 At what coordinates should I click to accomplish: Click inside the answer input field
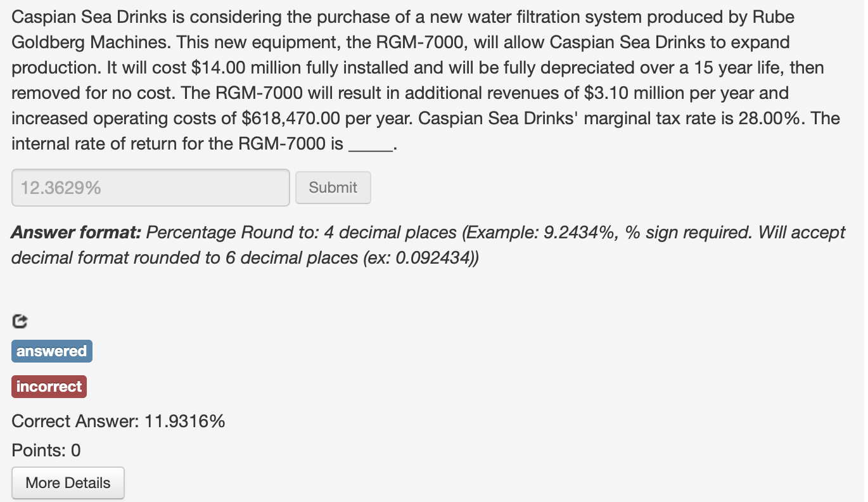(x=150, y=188)
